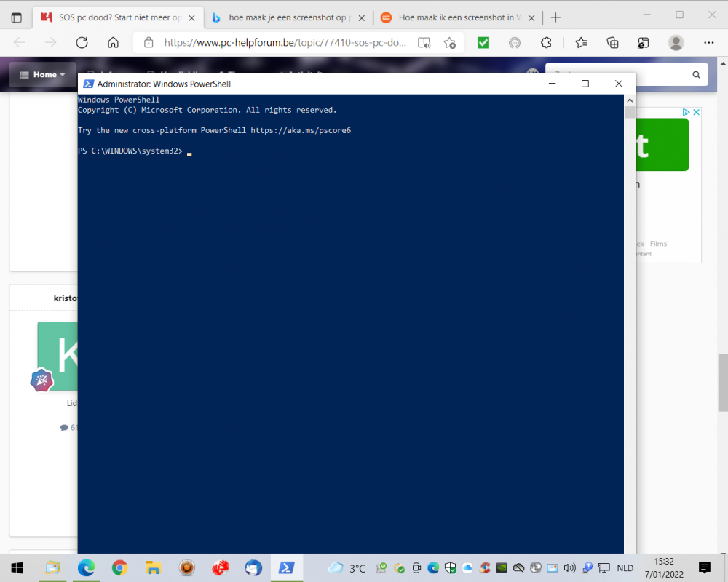Viewport: 728px width, 582px height.
Task: Click the user rank badge icon
Action: pyautogui.click(x=41, y=380)
